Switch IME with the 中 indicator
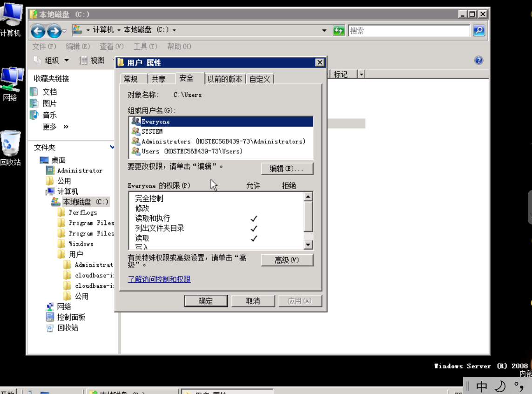The height and width of the screenshot is (394, 532). (481, 387)
